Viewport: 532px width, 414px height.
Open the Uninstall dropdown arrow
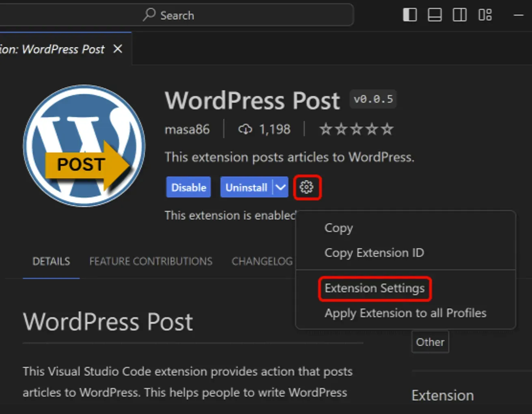point(280,187)
